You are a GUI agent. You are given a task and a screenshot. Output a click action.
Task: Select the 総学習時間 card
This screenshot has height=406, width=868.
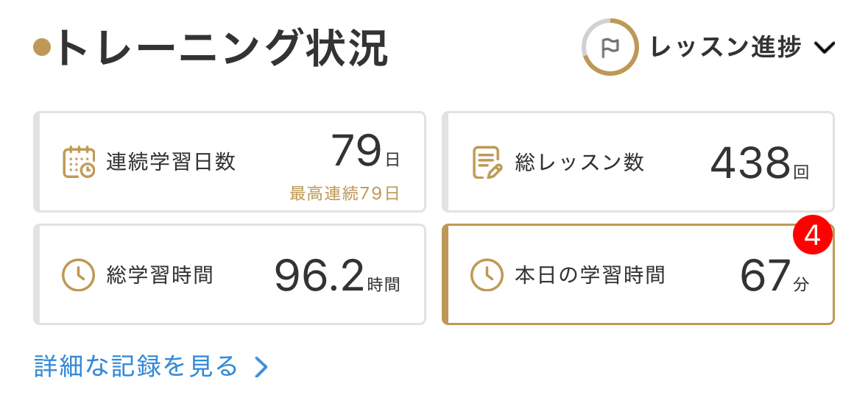pyautogui.click(x=229, y=274)
